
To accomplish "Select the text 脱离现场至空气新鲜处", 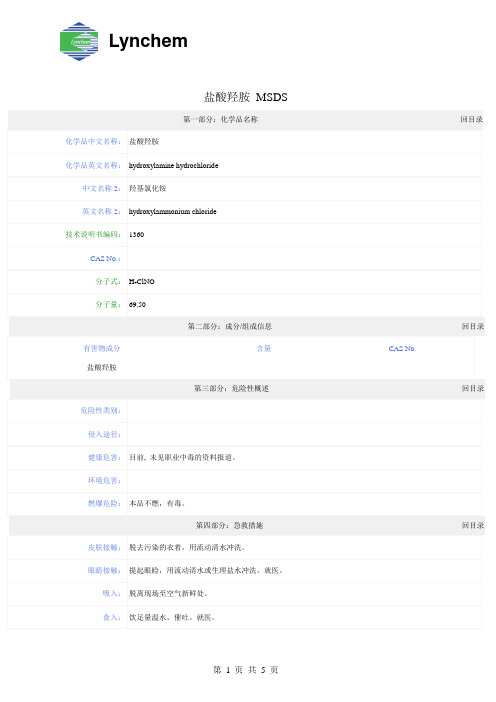I will (x=168, y=594).
